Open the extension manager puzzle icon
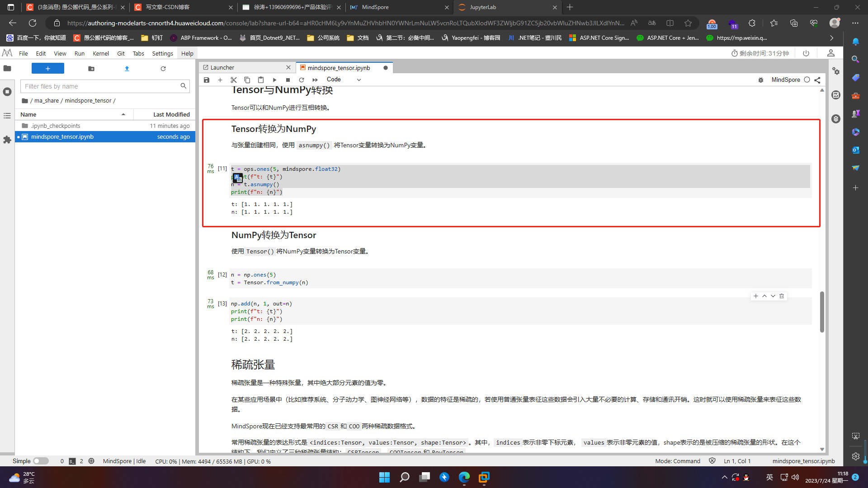The width and height of the screenshot is (868, 488). (7, 140)
